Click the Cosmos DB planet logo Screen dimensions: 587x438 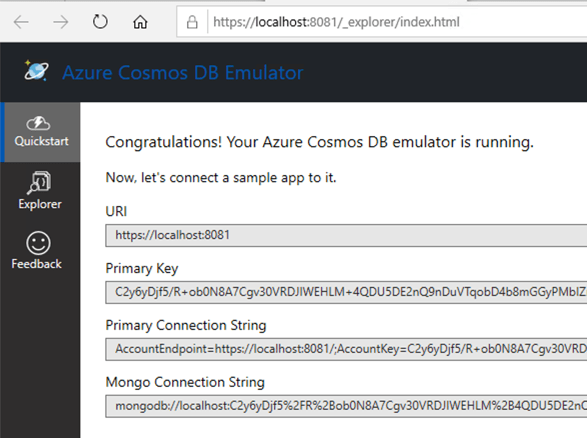click(36, 70)
